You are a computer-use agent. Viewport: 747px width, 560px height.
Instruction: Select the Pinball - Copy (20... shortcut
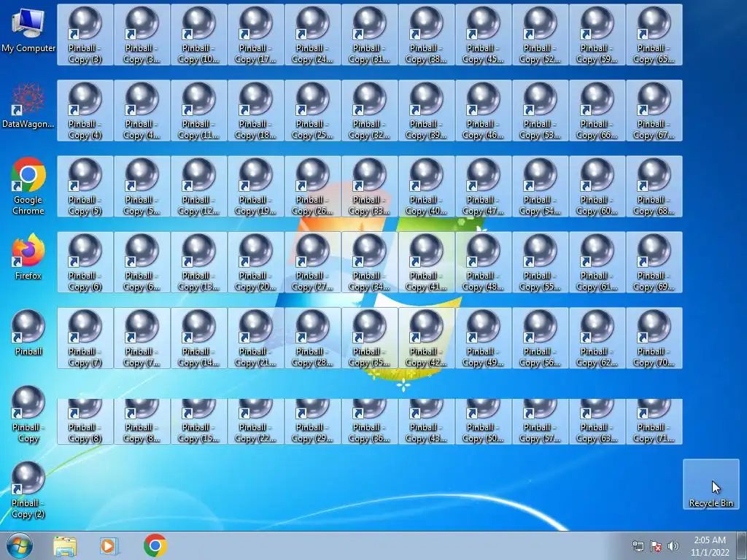coord(256,262)
